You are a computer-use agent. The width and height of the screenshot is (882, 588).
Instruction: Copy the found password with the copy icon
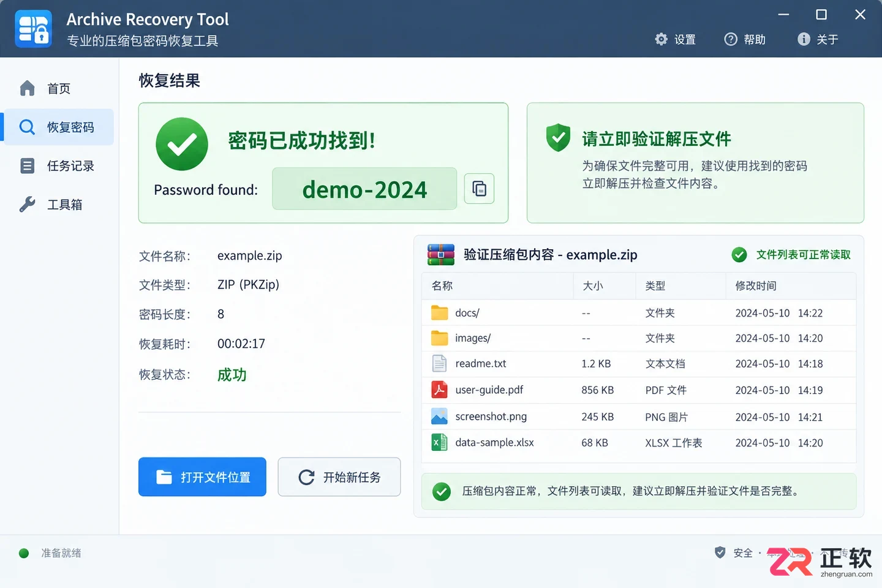(479, 189)
